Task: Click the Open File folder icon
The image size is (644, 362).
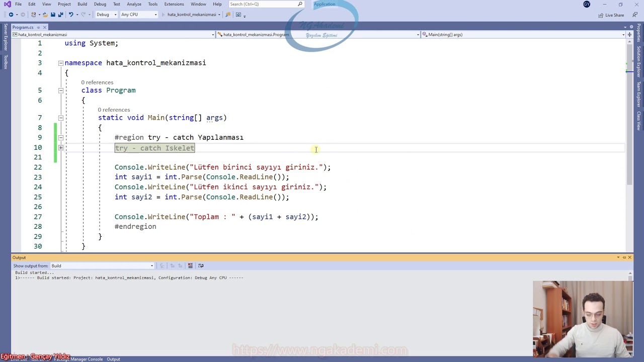Action: 45,15
